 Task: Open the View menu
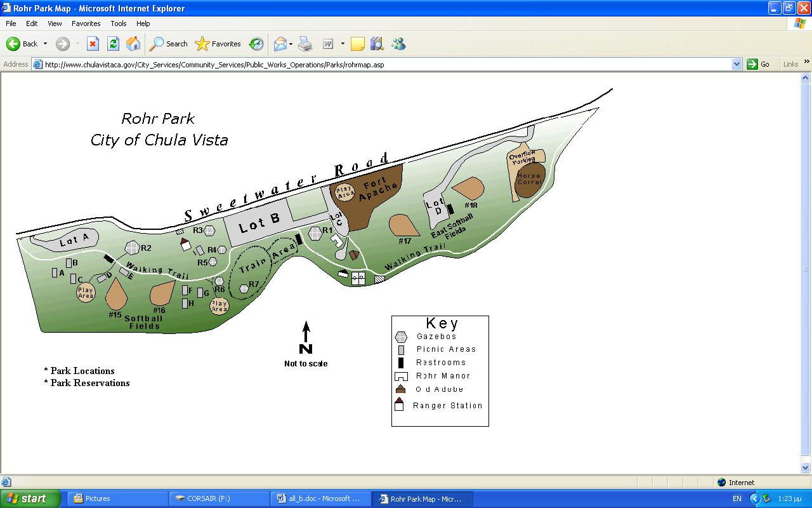55,23
